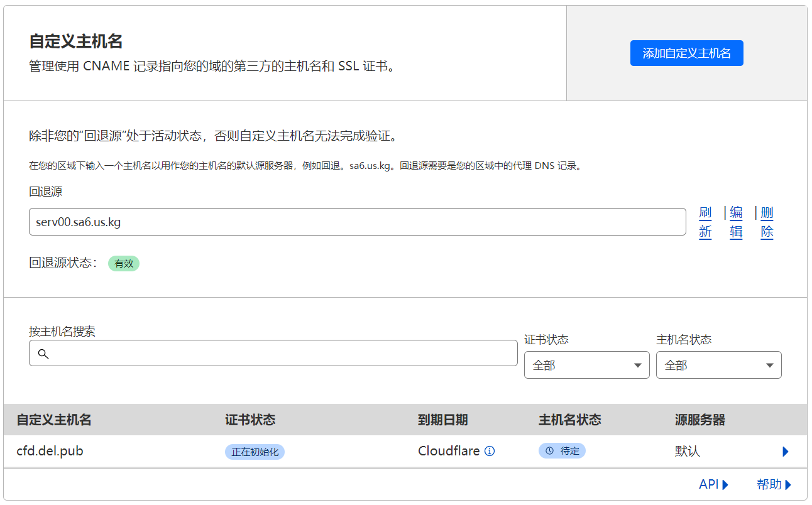This screenshot has height=505, width=812.
Task: Click the 刷新 link beside fallback origin
Action: click(x=705, y=222)
